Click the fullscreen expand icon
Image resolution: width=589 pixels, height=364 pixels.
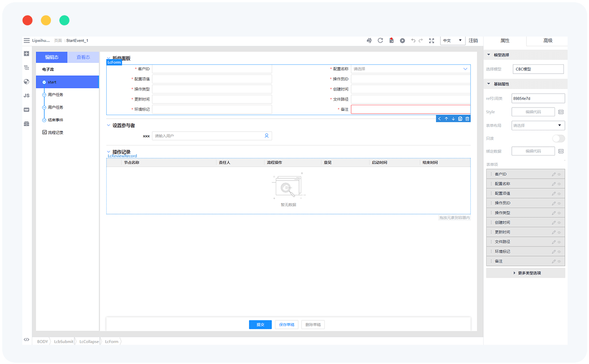click(431, 41)
